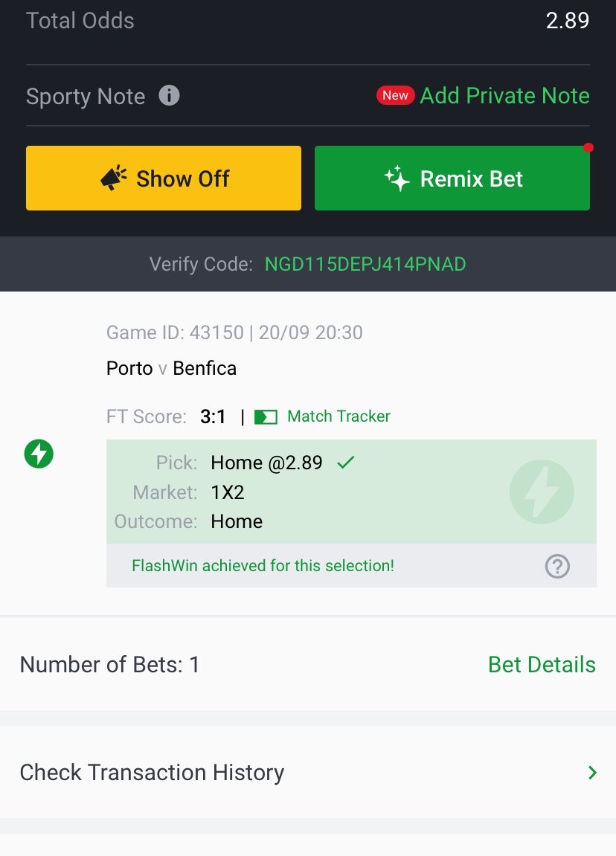Tap the sparkle icon on Remix Bet
Image resolution: width=616 pixels, height=856 pixels.
[x=397, y=178]
